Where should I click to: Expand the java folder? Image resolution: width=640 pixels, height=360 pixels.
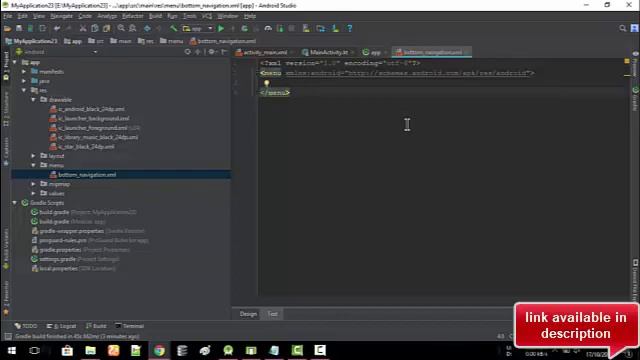(24, 81)
